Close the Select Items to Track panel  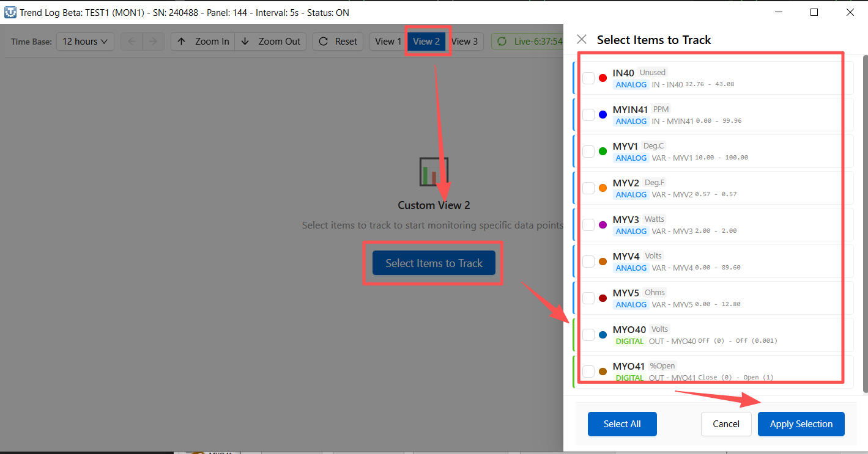click(x=582, y=40)
